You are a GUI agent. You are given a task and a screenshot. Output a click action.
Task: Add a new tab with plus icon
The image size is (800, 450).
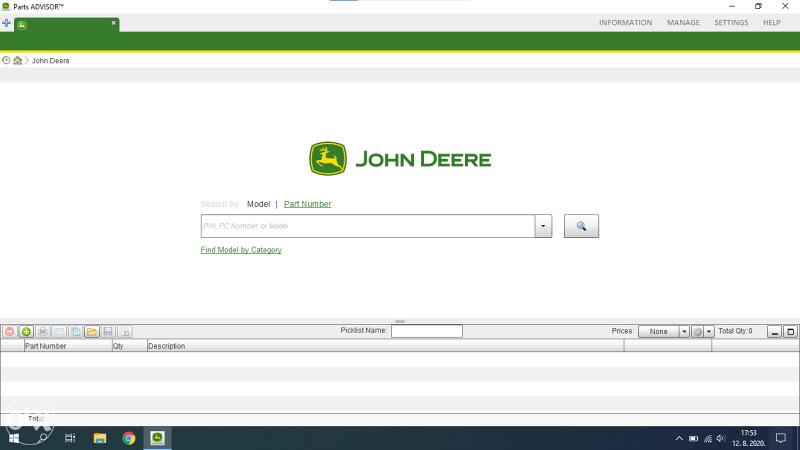coord(7,23)
